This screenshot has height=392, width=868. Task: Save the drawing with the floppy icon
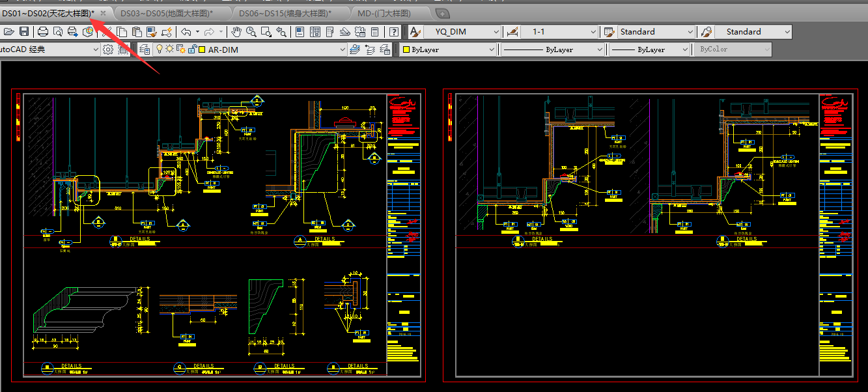tap(24, 32)
